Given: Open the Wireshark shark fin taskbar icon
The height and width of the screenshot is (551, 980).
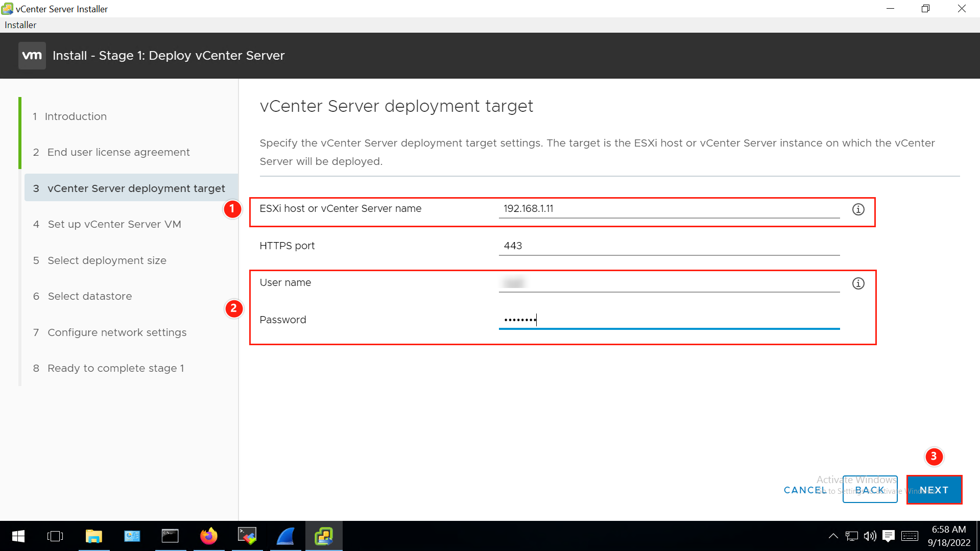Looking at the screenshot, I should pos(285,536).
